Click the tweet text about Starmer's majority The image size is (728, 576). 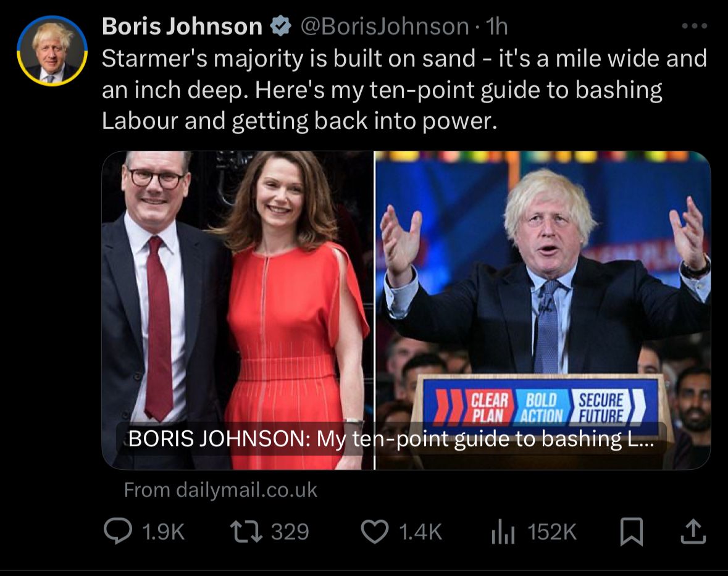coord(404,90)
